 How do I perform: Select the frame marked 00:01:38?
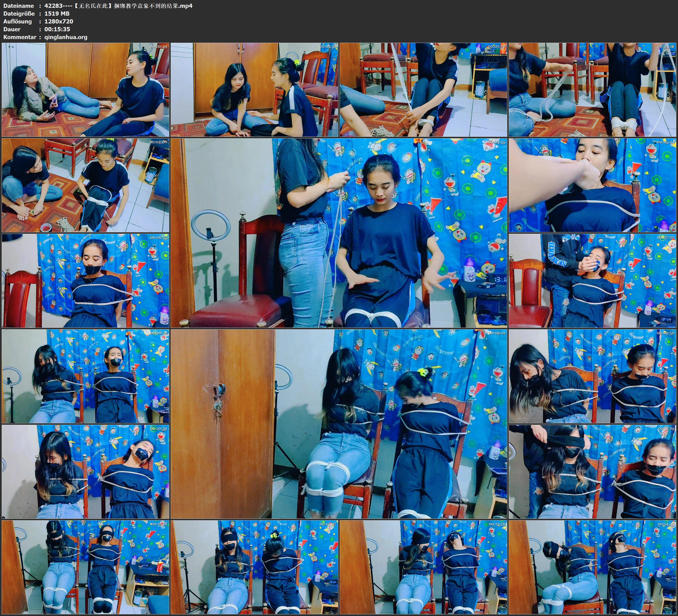pos(254,89)
